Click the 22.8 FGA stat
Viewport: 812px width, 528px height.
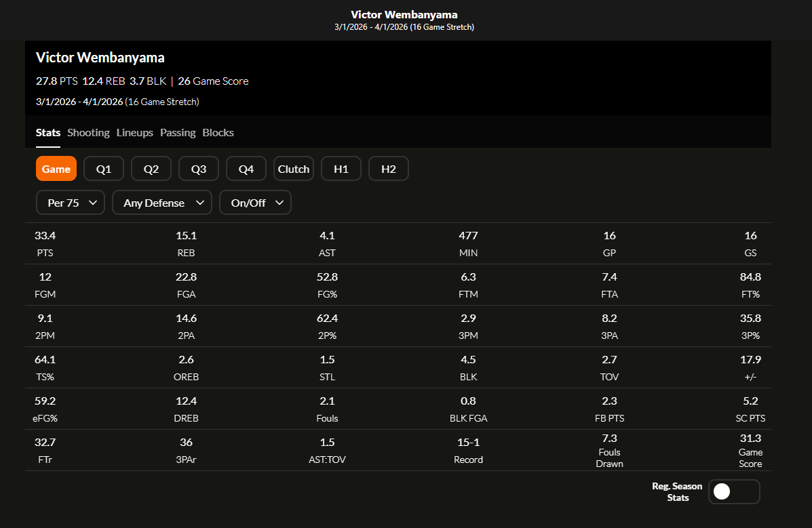[186, 285]
